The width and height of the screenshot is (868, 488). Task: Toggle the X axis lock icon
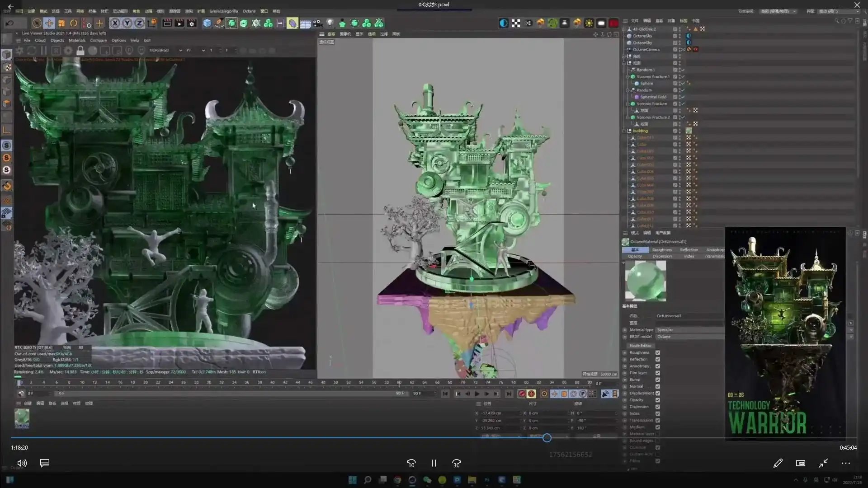coord(115,23)
